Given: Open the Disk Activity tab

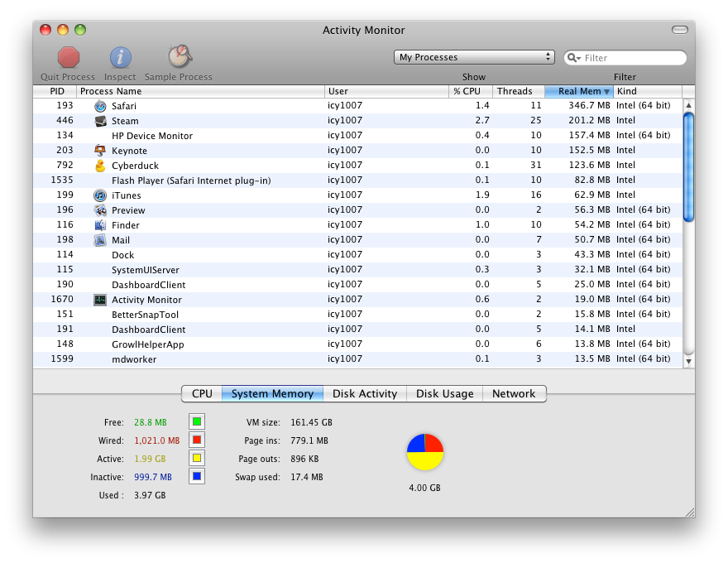Looking at the screenshot, I should (x=365, y=393).
